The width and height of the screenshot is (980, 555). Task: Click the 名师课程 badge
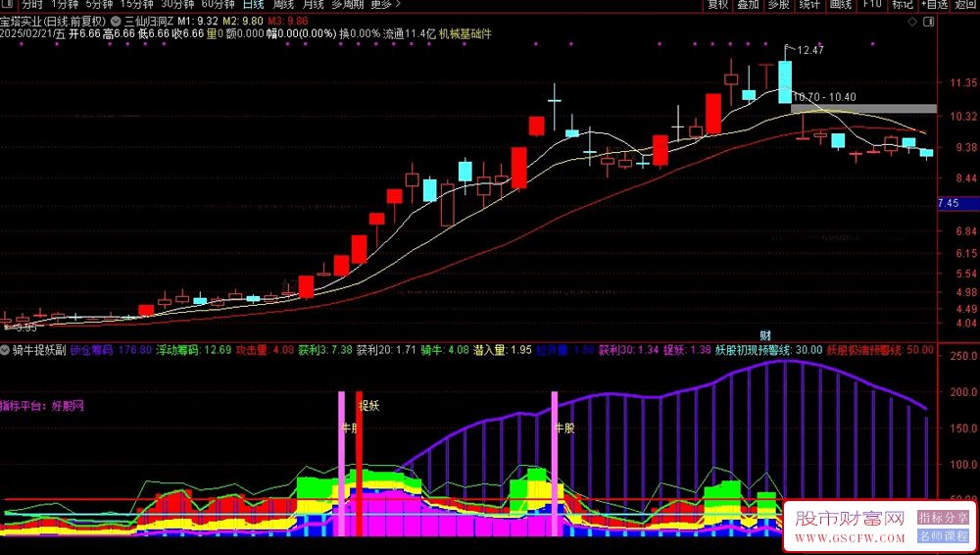point(943,535)
